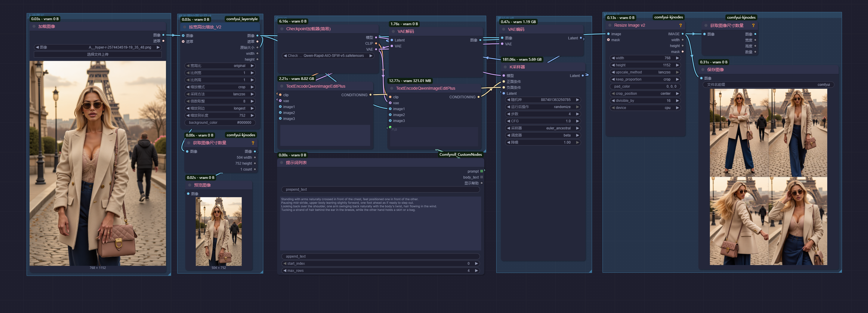Click the prepend_text input field
The width and height of the screenshot is (868, 313).
[x=380, y=190]
